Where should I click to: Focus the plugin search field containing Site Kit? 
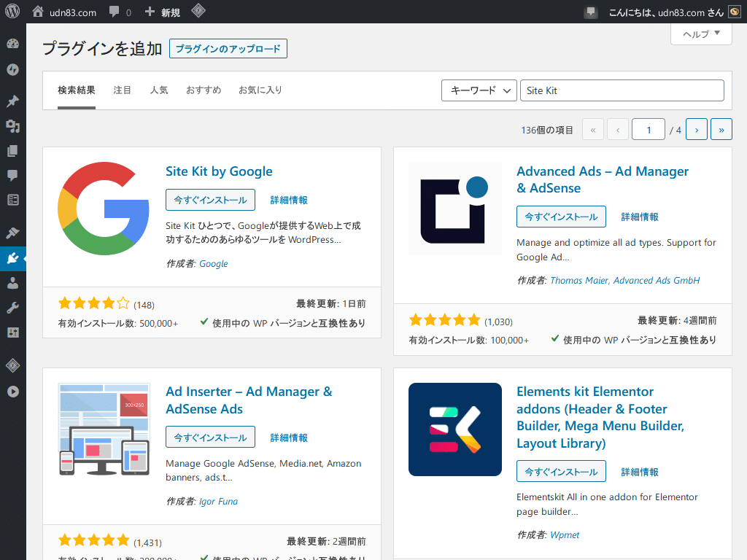(x=622, y=90)
